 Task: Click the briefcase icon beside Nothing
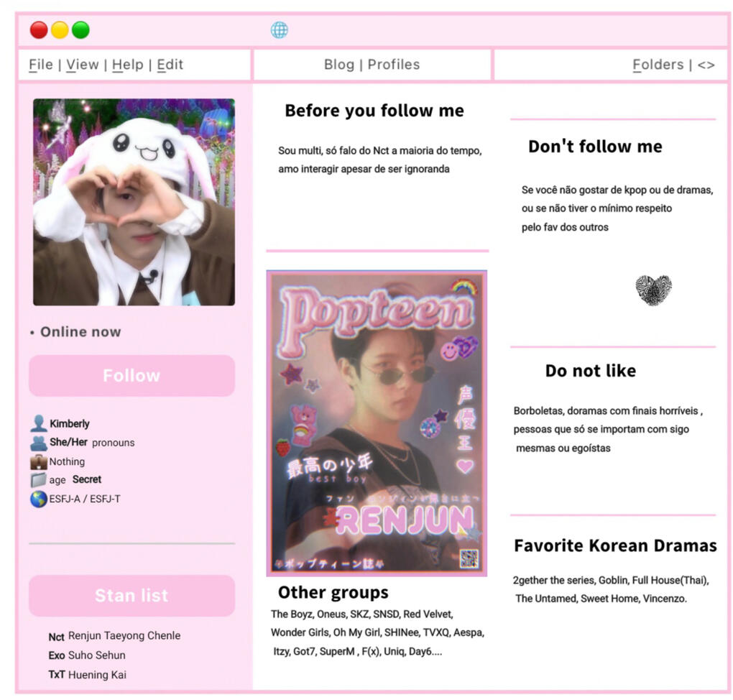point(39,461)
